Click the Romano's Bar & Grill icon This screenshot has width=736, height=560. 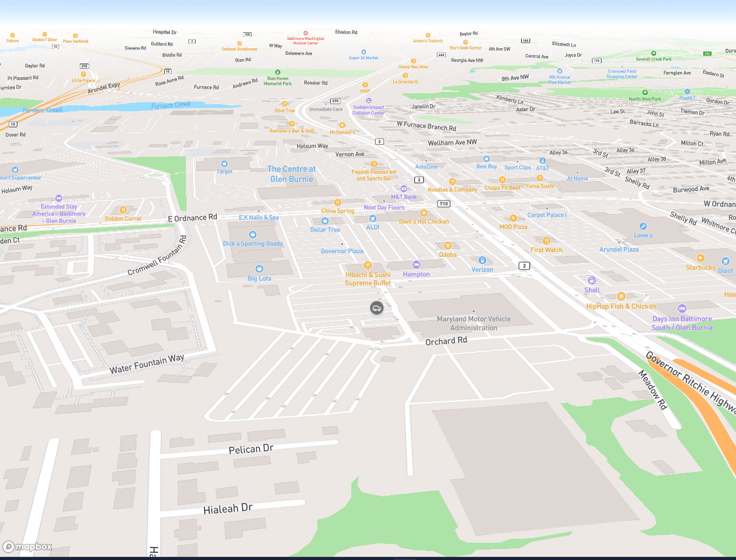click(292, 124)
